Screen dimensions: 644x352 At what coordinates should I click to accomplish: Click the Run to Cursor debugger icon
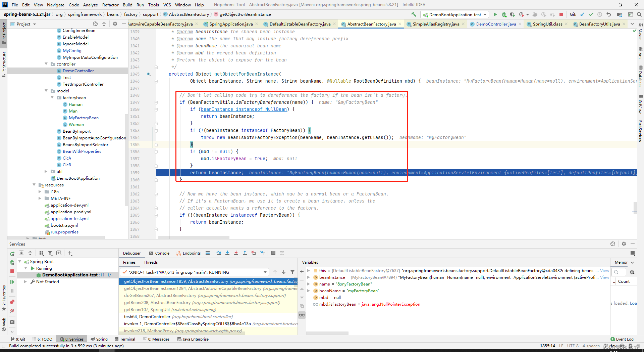[x=262, y=253]
